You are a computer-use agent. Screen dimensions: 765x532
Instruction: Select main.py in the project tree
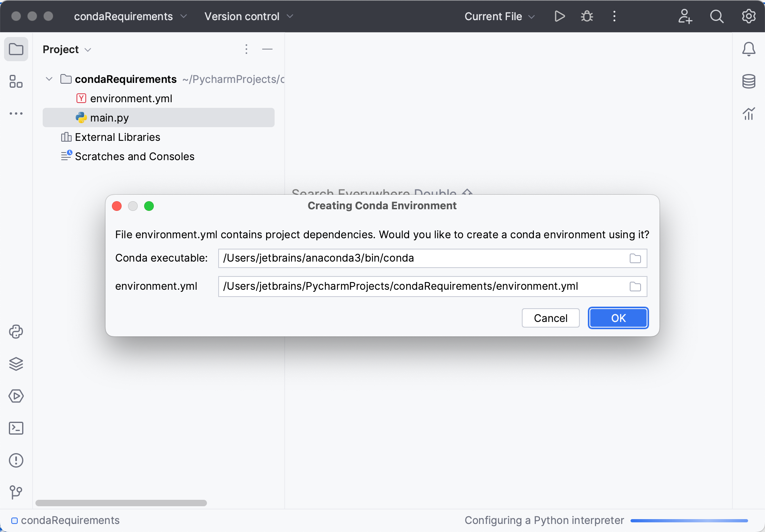(x=110, y=118)
